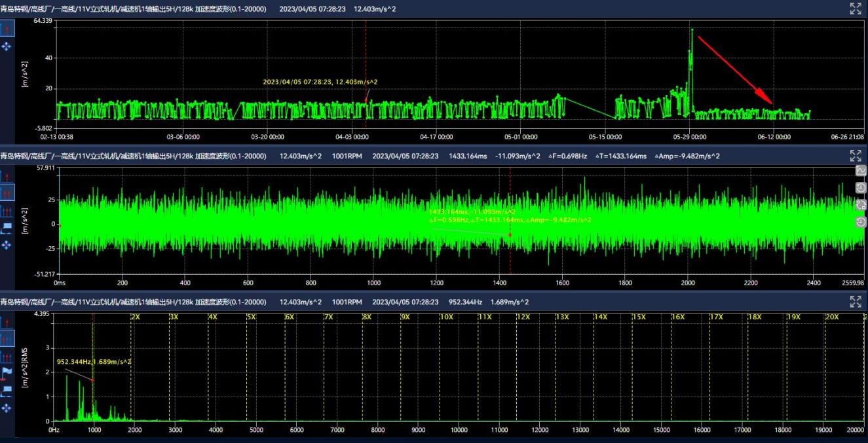Image resolution: width=868 pixels, height=443 pixels.
Task: Select double cursor tool in waveform panel
Action: click(x=7, y=193)
